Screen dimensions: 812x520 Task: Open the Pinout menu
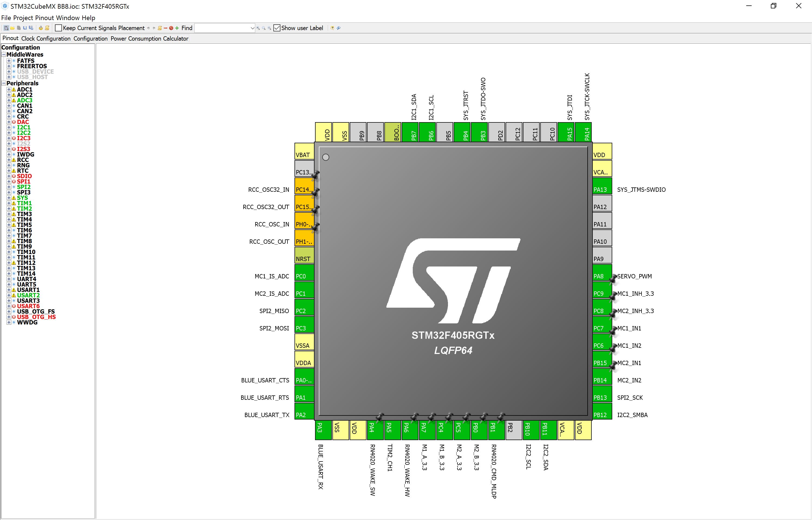(45, 18)
